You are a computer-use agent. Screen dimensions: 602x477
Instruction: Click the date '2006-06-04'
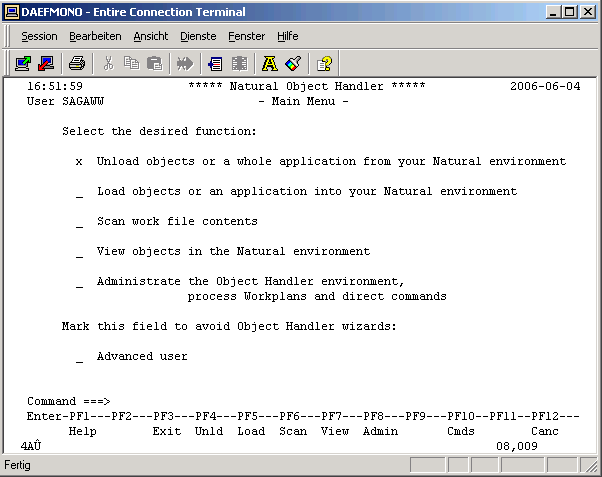click(545, 86)
